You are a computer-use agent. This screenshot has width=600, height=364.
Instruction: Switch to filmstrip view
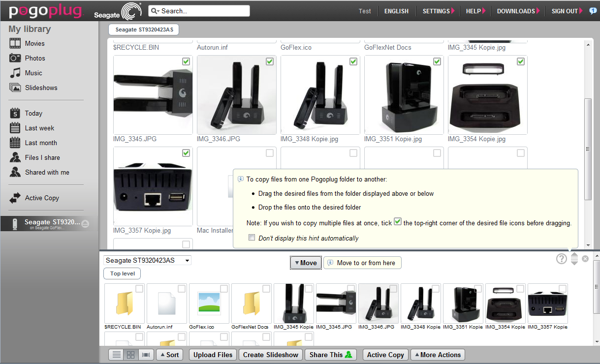click(145, 355)
